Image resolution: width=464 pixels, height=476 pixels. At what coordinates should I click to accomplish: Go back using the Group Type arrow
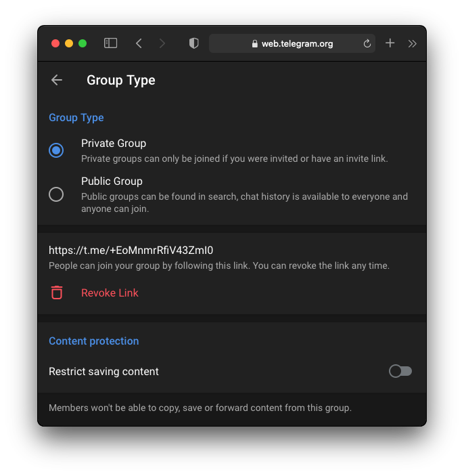tap(57, 80)
